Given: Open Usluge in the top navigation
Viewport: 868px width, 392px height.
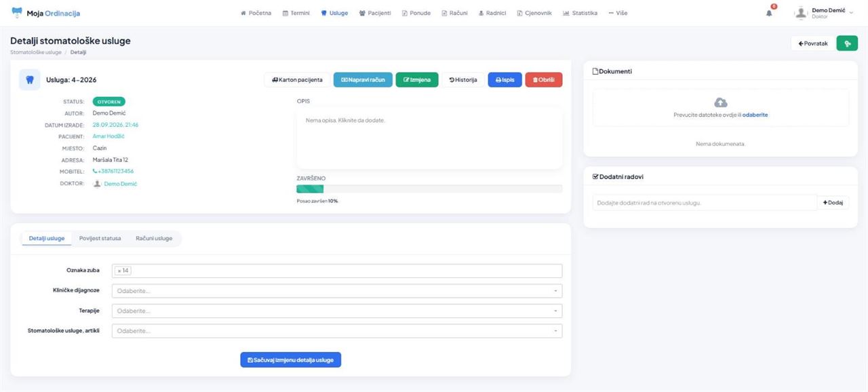Looking at the screenshot, I should coord(334,13).
